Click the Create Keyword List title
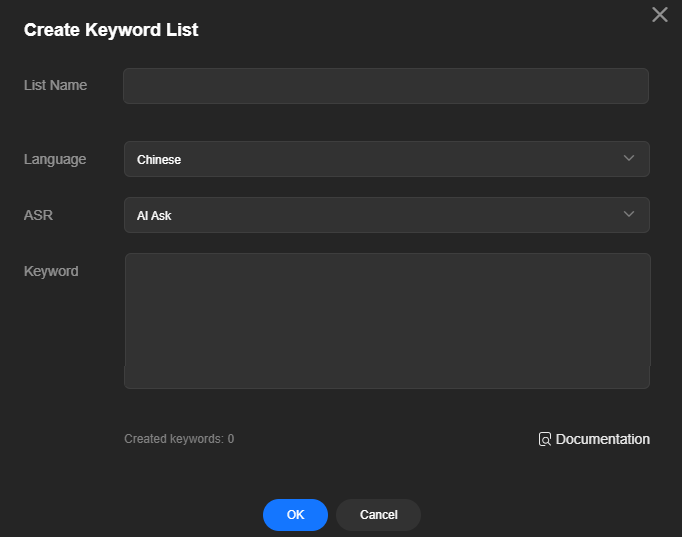682x537 pixels. 111,30
